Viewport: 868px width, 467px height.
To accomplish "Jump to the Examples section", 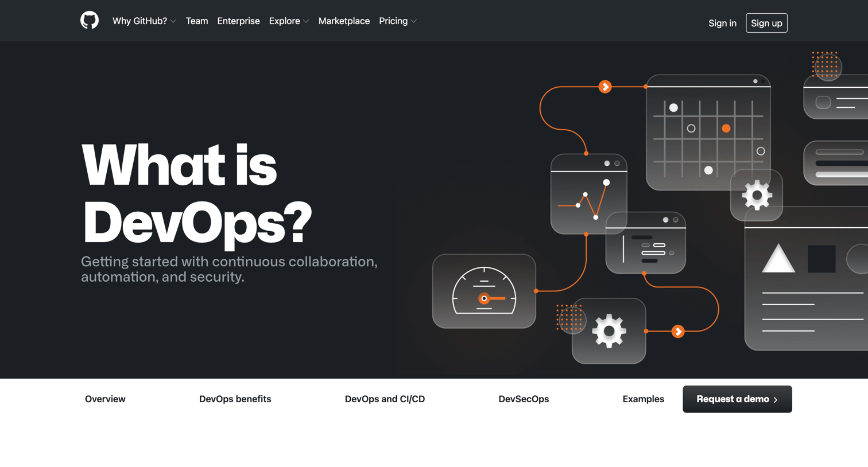I will (x=643, y=399).
